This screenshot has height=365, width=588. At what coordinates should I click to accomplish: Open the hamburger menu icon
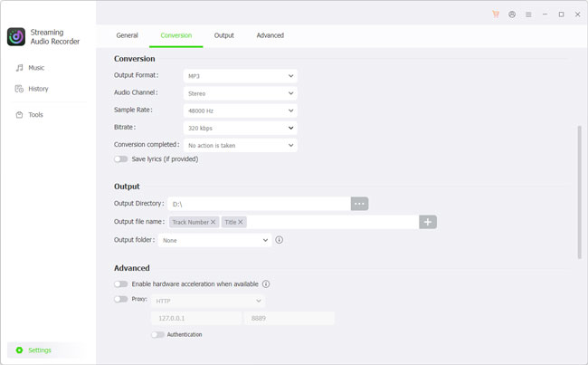point(528,14)
